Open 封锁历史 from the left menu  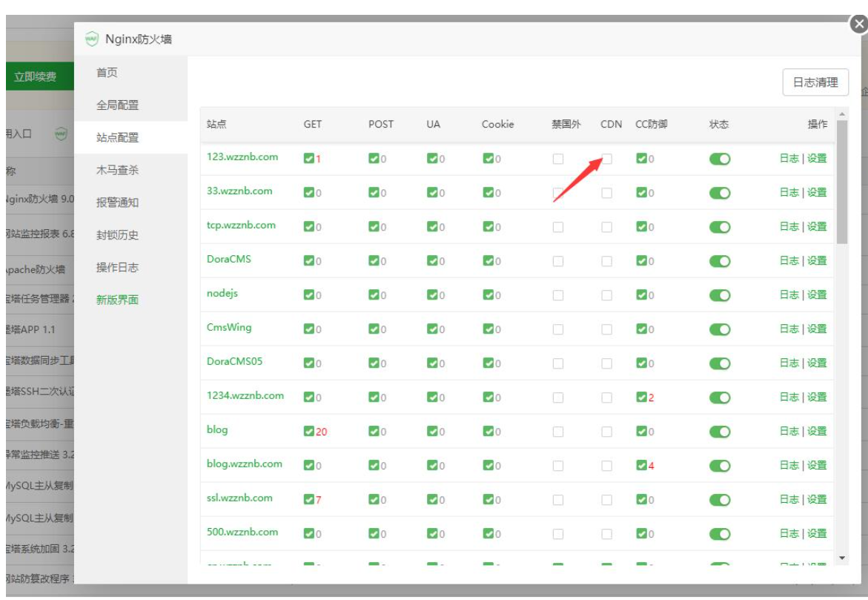(117, 235)
